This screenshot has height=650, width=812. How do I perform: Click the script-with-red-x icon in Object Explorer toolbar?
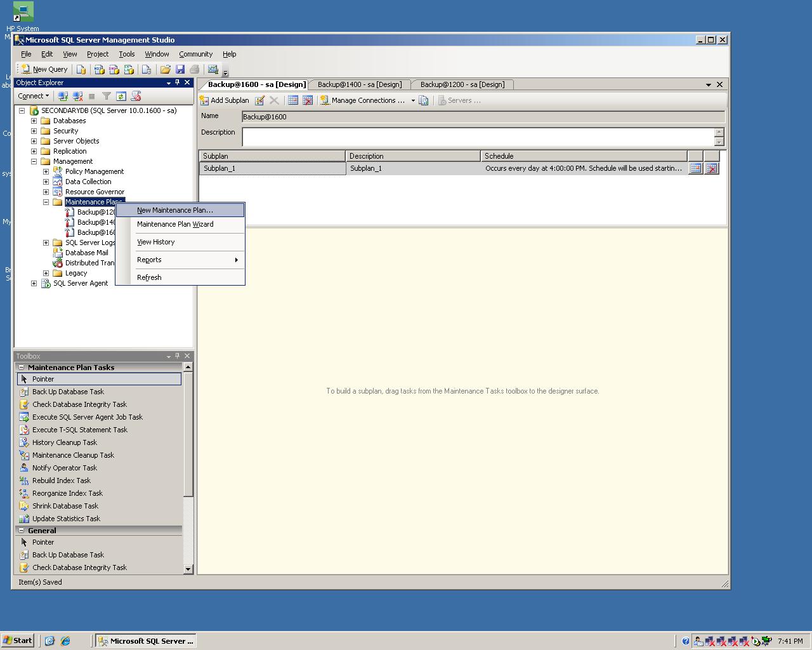pyautogui.click(x=136, y=96)
